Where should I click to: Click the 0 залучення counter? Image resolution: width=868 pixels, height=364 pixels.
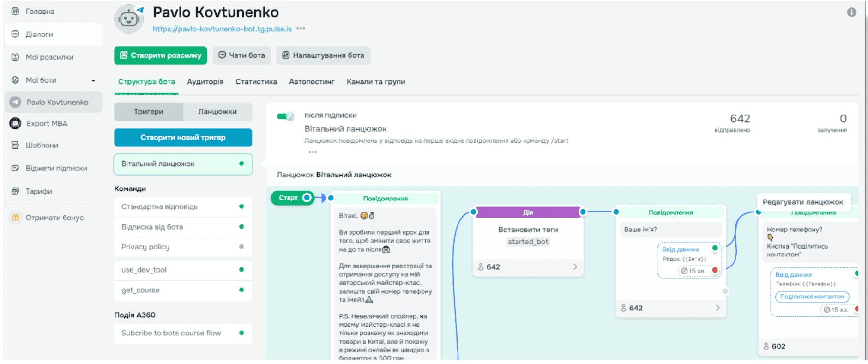pos(832,122)
